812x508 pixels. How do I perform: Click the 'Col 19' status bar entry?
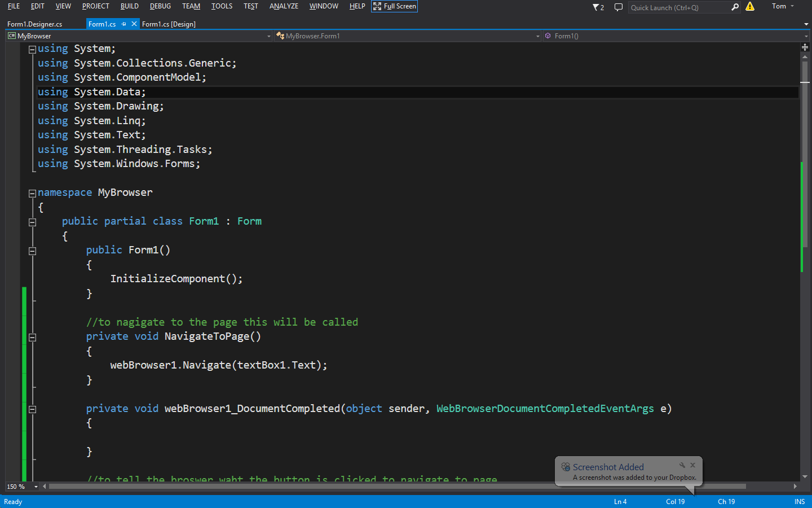(x=675, y=502)
